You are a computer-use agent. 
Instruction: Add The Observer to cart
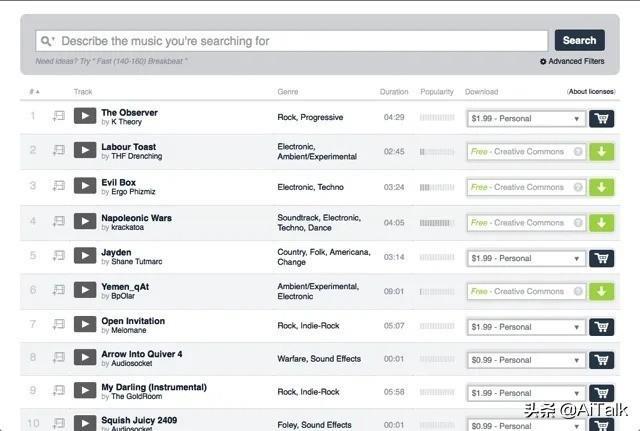click(x=601, y=118)
